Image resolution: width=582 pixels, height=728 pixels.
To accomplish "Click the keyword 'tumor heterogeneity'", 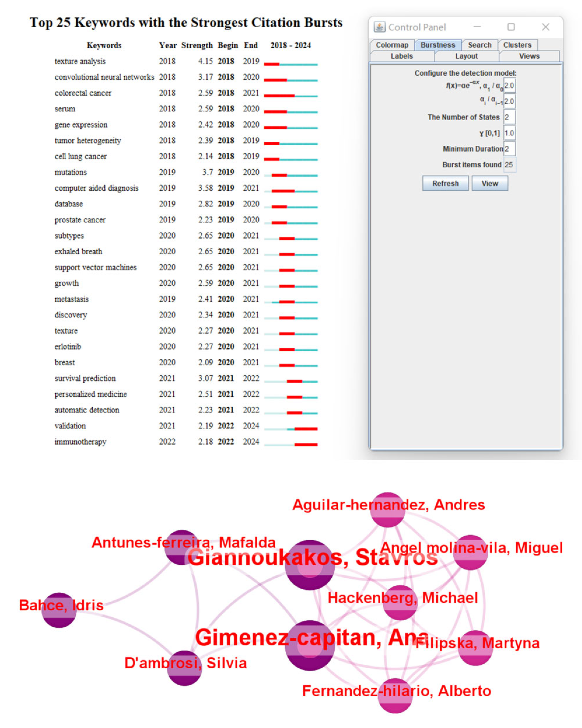I will pos(88,141).
